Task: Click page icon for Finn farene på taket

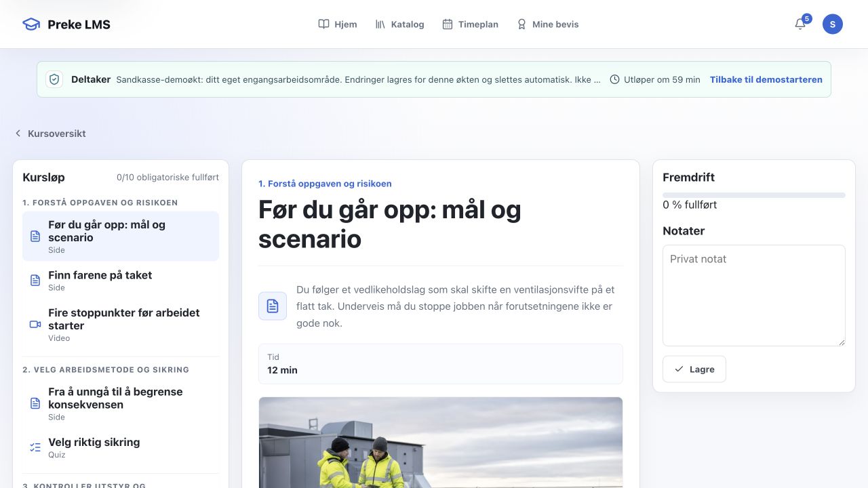Action: coord(35,280)
